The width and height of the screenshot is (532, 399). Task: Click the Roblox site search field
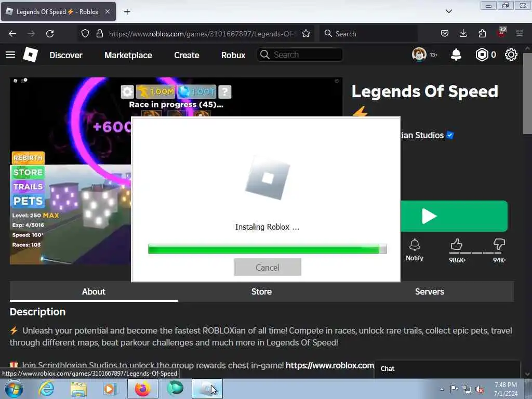click(300, 55)
